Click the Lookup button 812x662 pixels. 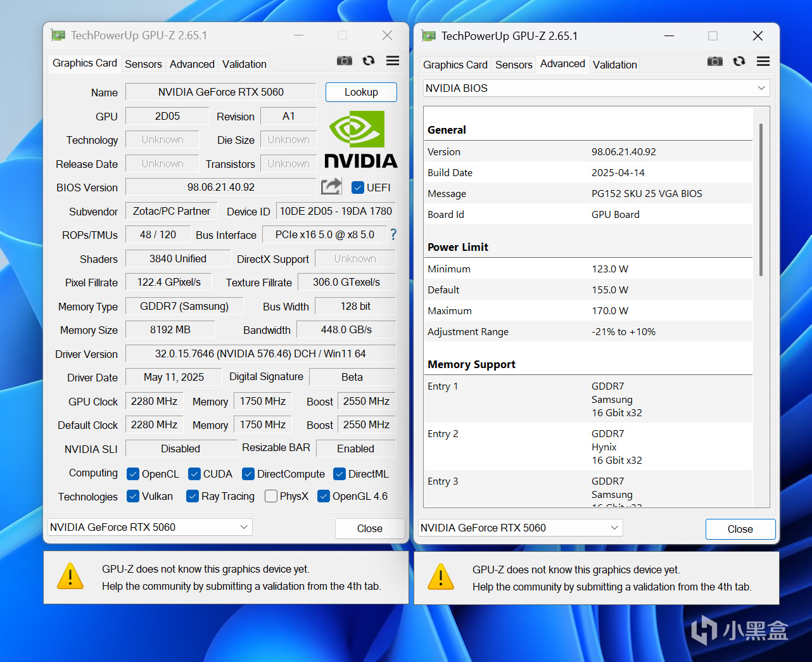(361, 92)
